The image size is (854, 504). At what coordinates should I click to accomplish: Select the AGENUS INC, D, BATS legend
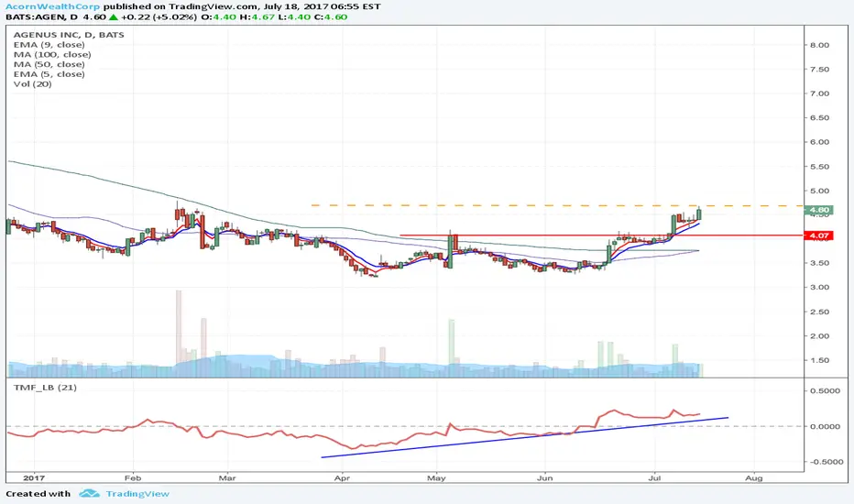69,35
